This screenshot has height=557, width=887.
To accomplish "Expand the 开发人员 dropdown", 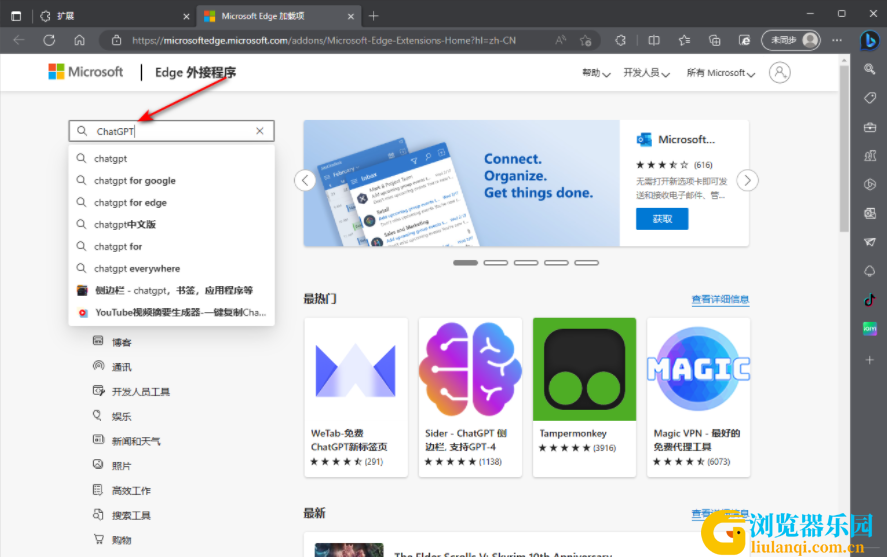I will (646, 73).
